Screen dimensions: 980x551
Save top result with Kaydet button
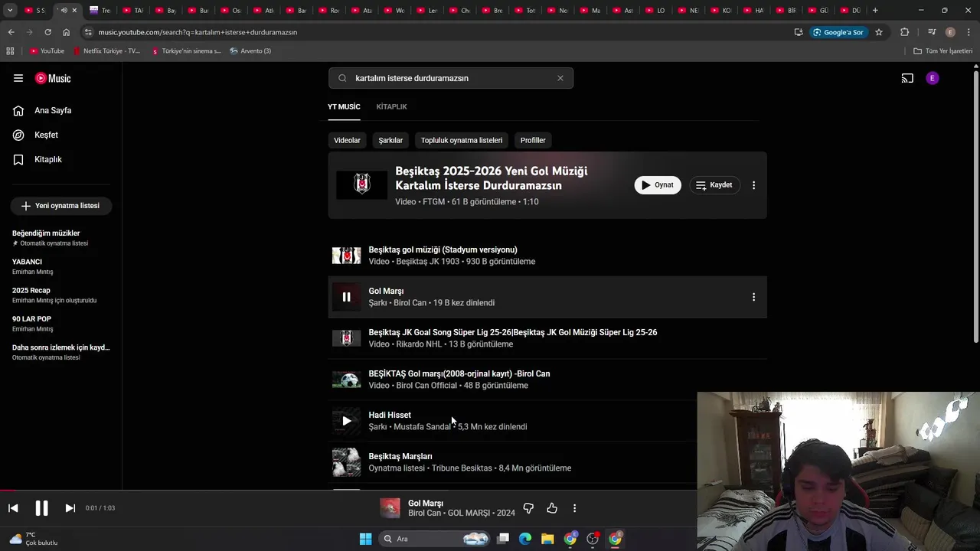pos(714,185)
